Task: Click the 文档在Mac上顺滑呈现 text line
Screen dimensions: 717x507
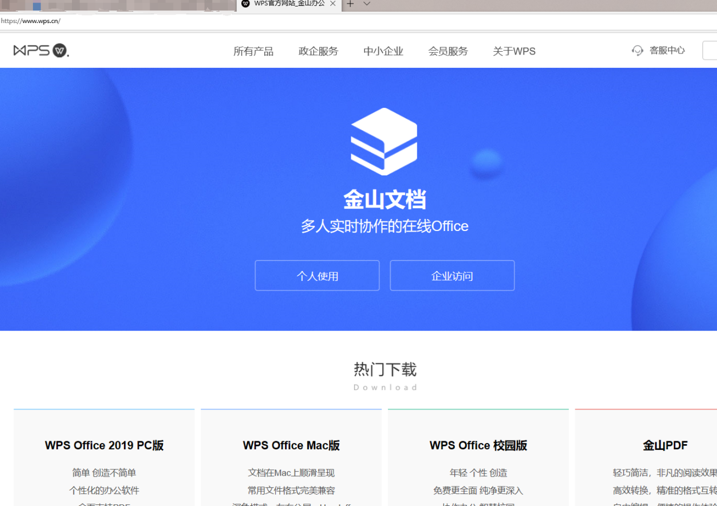Action: (x=291, y=473)
